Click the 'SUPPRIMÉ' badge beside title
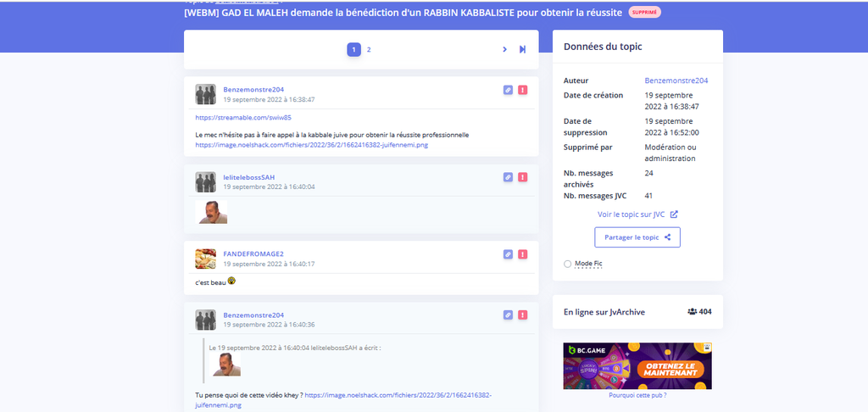 (644, 12)
